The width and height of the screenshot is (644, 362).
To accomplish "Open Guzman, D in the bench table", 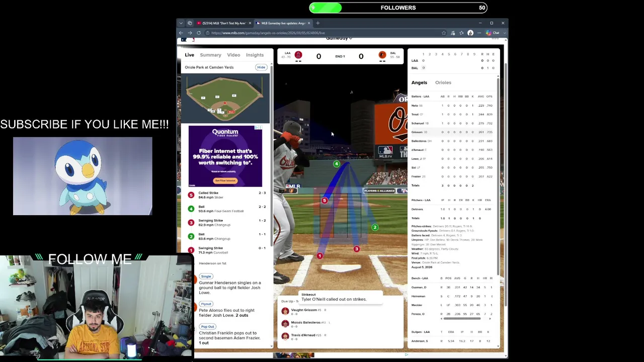I will [419, 287].
